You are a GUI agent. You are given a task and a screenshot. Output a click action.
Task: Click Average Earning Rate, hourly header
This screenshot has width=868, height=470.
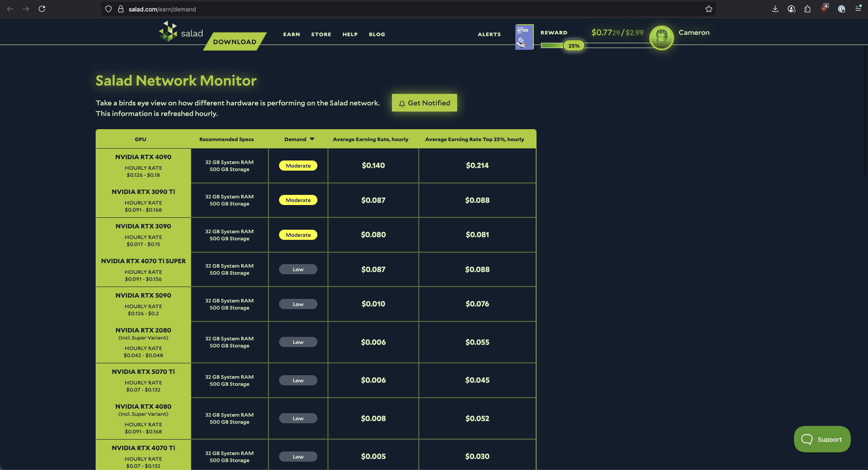(x=370, y=139)
